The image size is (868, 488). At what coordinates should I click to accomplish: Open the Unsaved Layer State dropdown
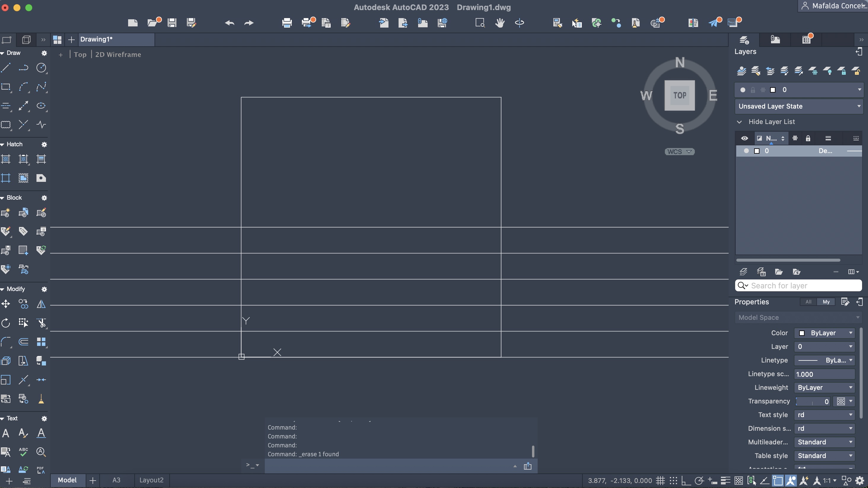[798, 106]
